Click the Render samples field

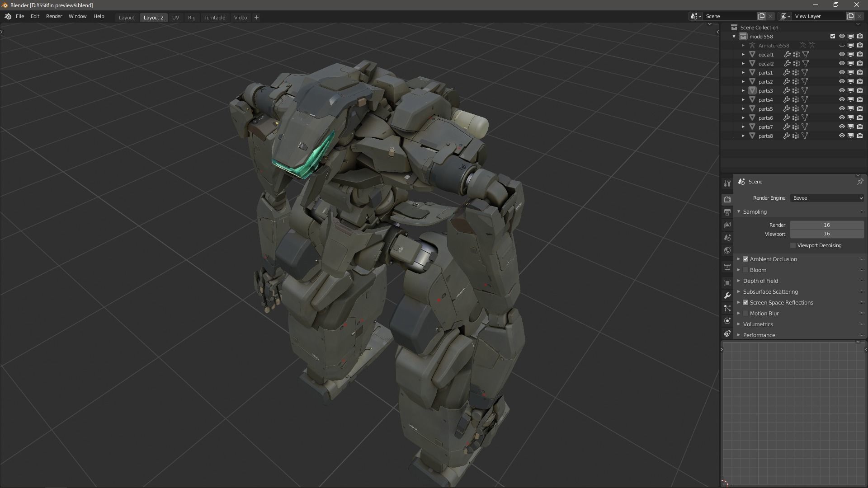tap(827, 225)
